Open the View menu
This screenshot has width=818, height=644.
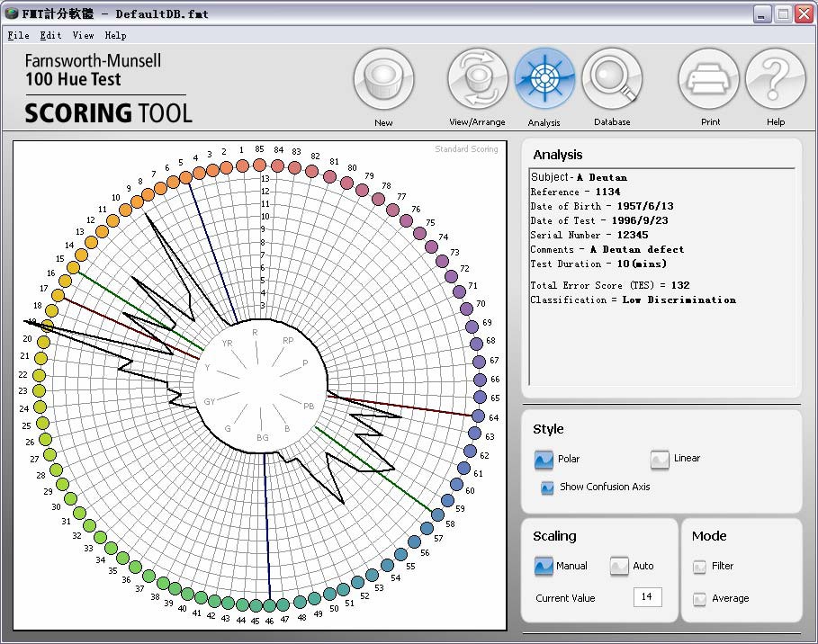[x=83, y=36]
